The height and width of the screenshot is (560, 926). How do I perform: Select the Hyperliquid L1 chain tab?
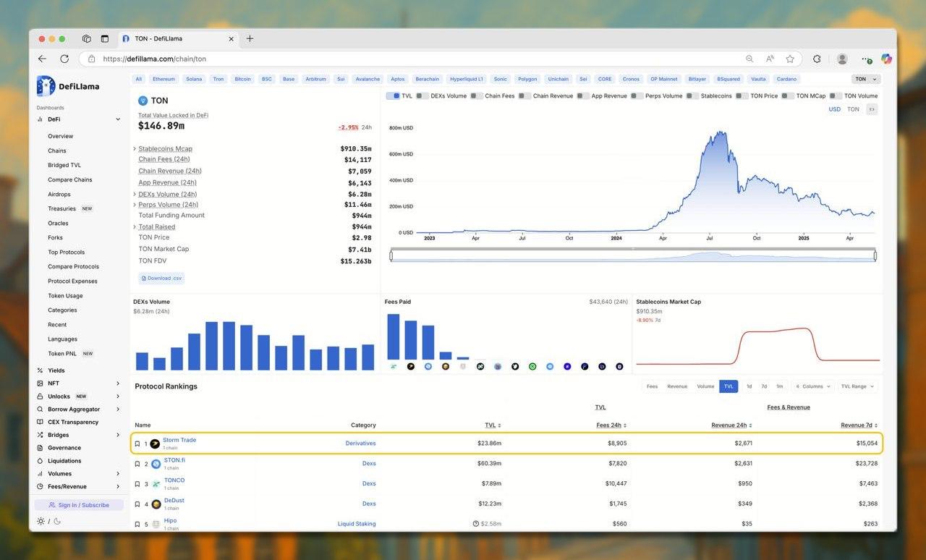(467, 79)
